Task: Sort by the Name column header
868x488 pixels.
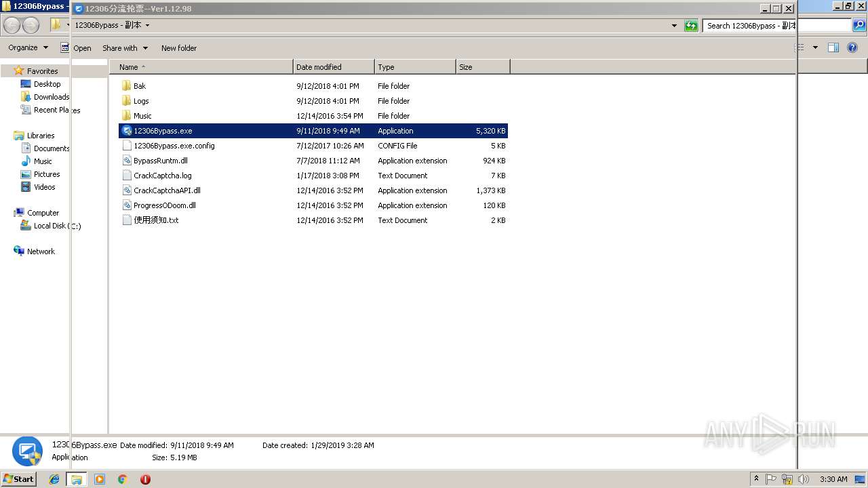Action: pos(201,67)
